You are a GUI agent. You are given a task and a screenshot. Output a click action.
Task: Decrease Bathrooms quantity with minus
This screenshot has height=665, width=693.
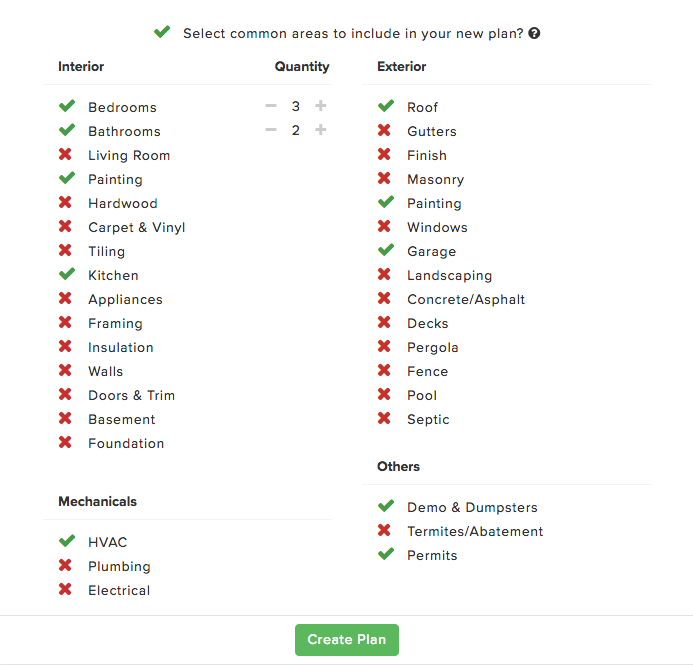(x=271, y=130)
